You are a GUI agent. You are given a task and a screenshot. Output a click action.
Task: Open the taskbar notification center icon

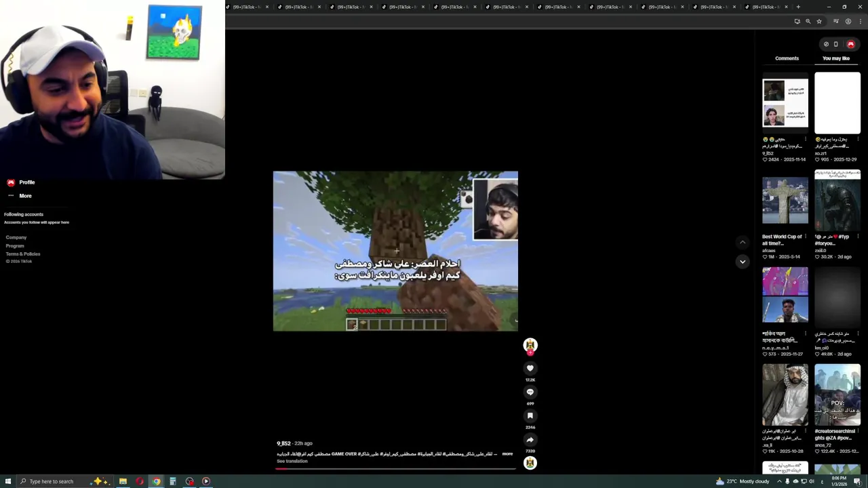858,481
